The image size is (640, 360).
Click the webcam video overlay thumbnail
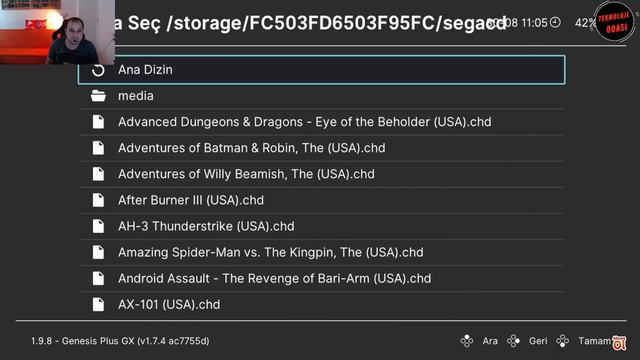click(57, 32)
